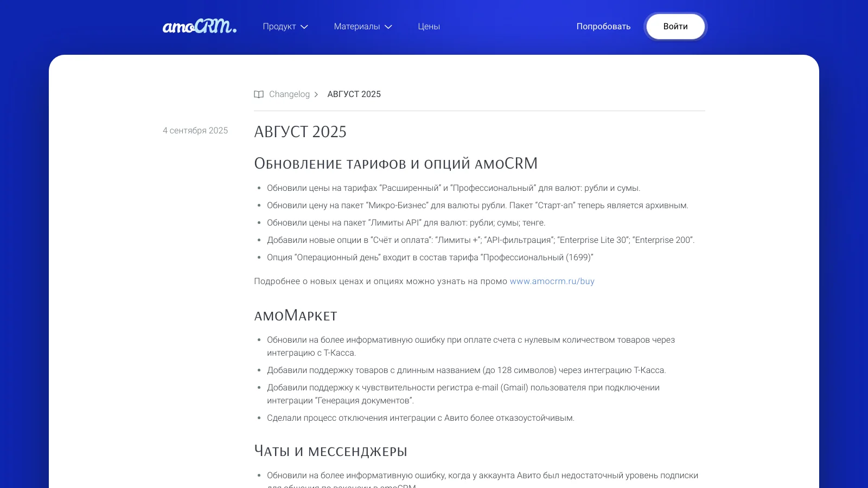This screenshot has width=868, height=488.
Task: Click the amoМаркет section heading
Action: coord(296,316)
